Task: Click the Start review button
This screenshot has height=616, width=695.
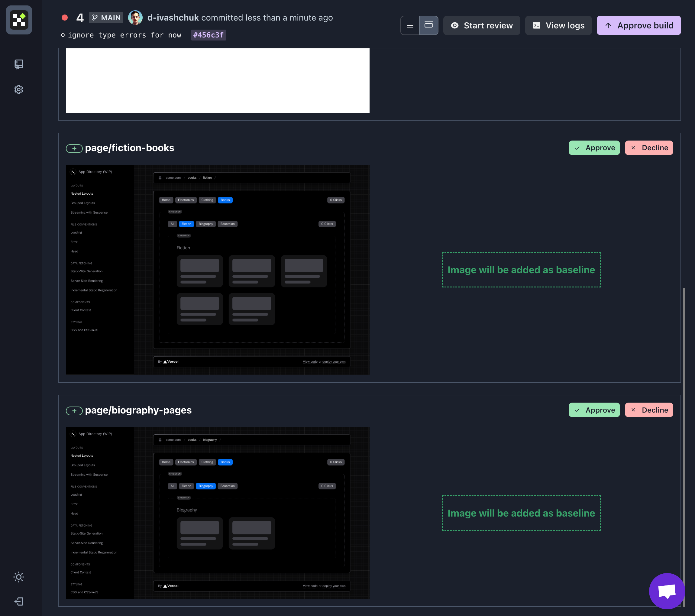Action: (481, 25)
